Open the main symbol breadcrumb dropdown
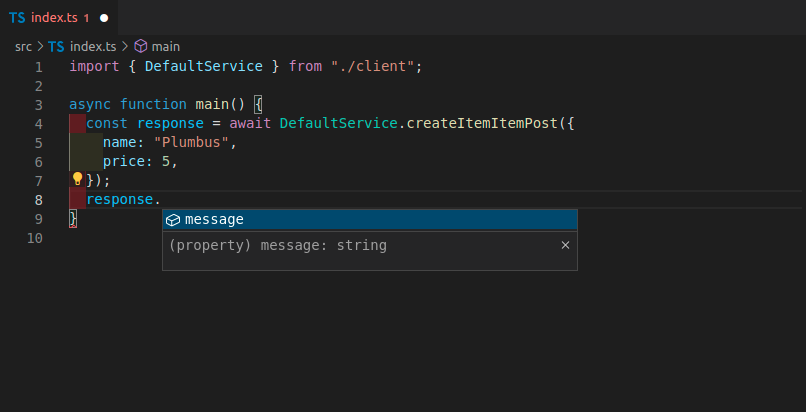The image size is (806, 412). click(x=166, y=46)
